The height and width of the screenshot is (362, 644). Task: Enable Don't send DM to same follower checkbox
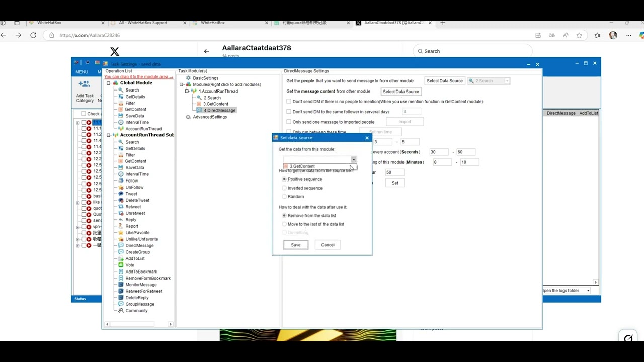point(289,112)
